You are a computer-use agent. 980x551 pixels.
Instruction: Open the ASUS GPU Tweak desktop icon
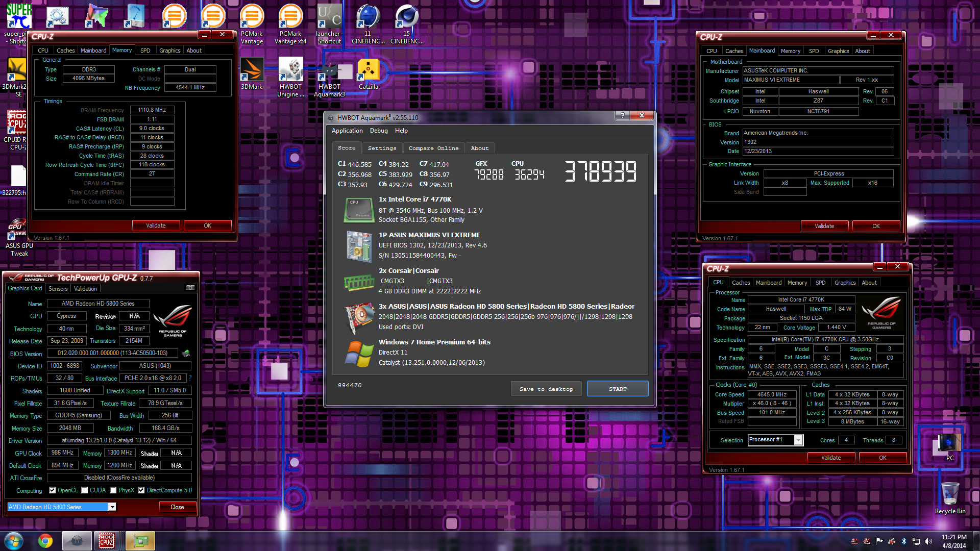pyautogui.click(x=19, y=237)
